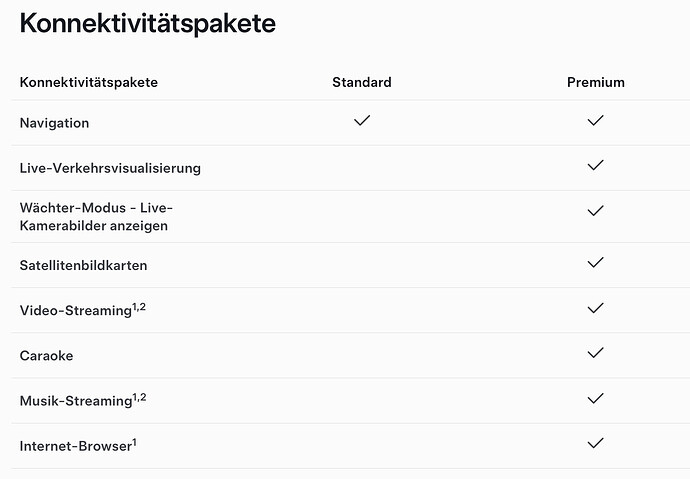
Task: Click the Live-Verkehrsvisualisierung feature label
Action: coord(110,168)
